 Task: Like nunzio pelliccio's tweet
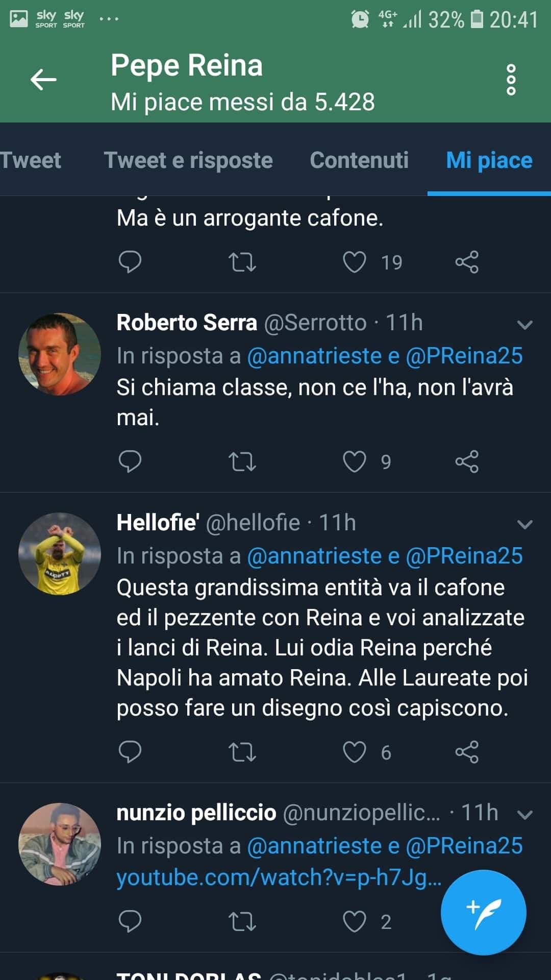355,921
